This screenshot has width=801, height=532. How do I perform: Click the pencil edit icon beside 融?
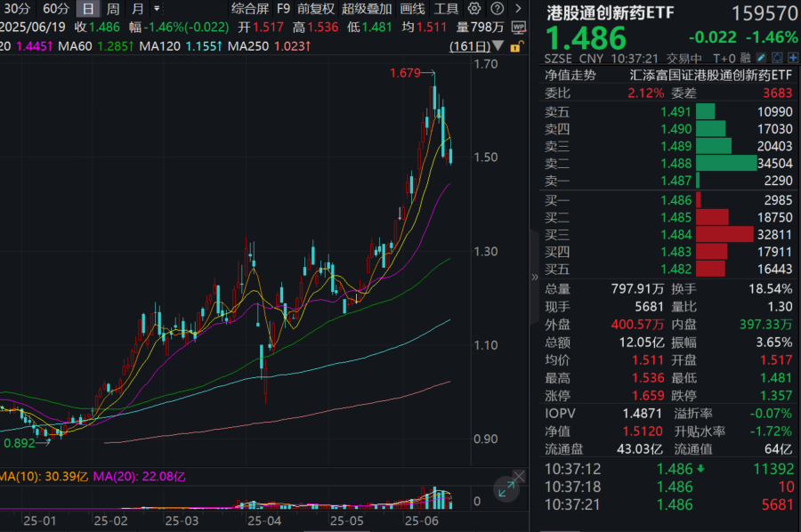[762, 57]
